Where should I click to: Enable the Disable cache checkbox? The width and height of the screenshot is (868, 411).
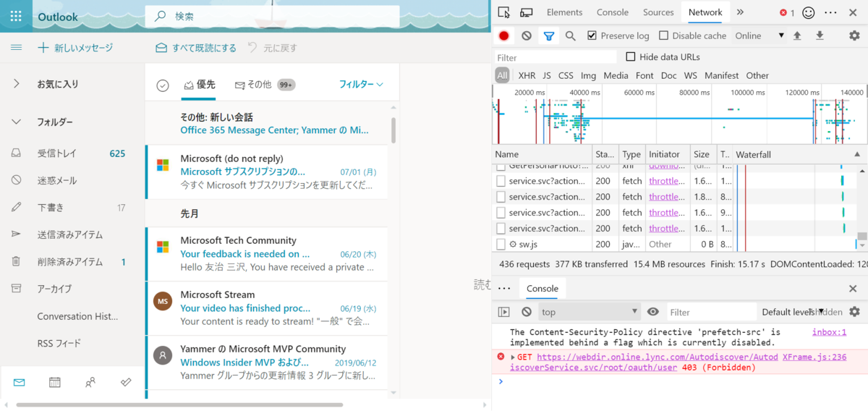663,35
